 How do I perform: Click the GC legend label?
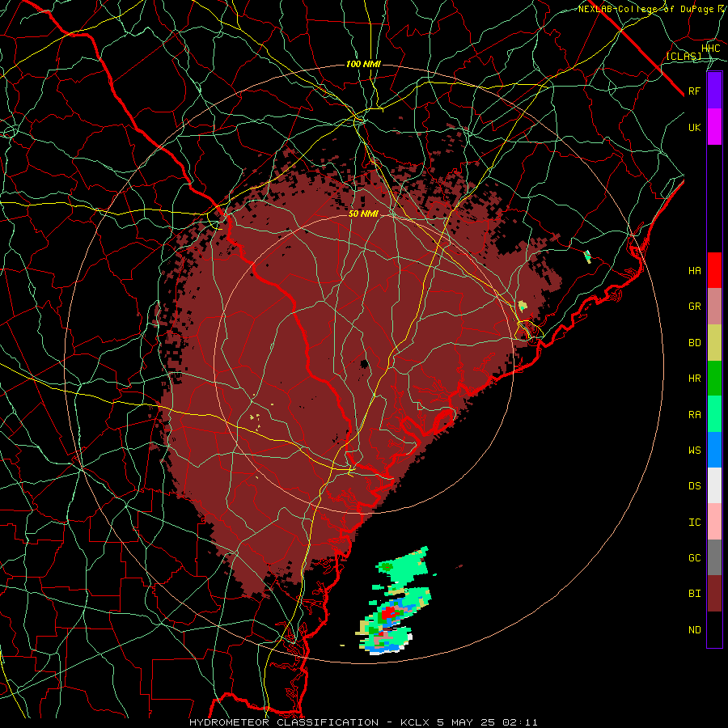point(695,558)
